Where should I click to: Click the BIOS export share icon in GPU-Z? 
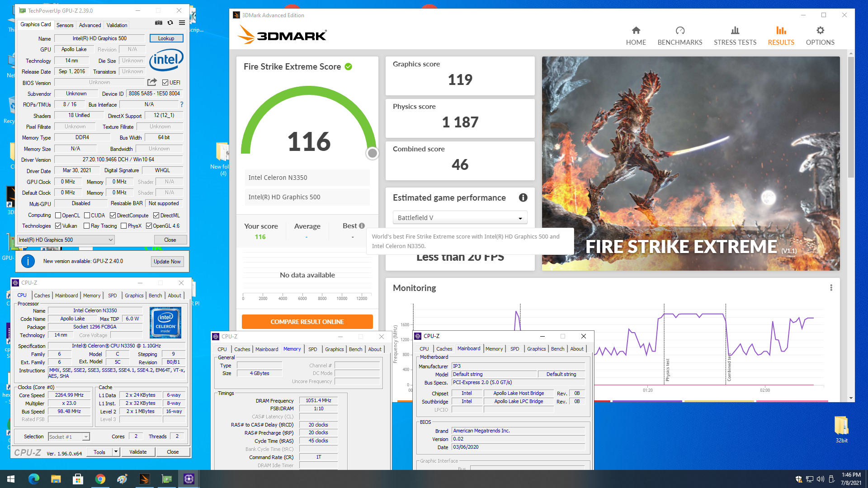pos(152,82)
